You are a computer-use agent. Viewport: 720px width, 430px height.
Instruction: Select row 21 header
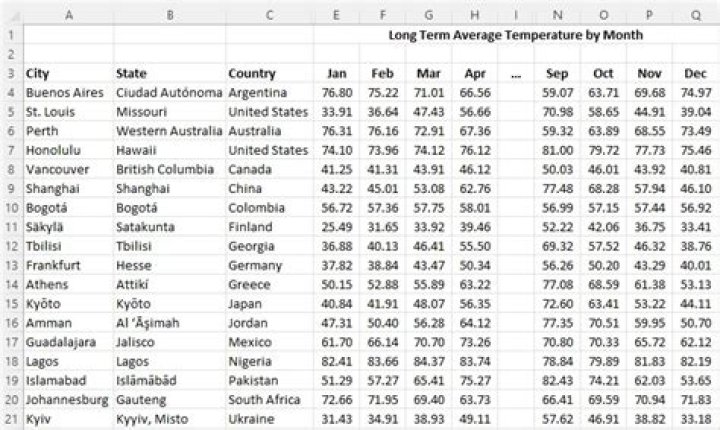pos(11,418)
